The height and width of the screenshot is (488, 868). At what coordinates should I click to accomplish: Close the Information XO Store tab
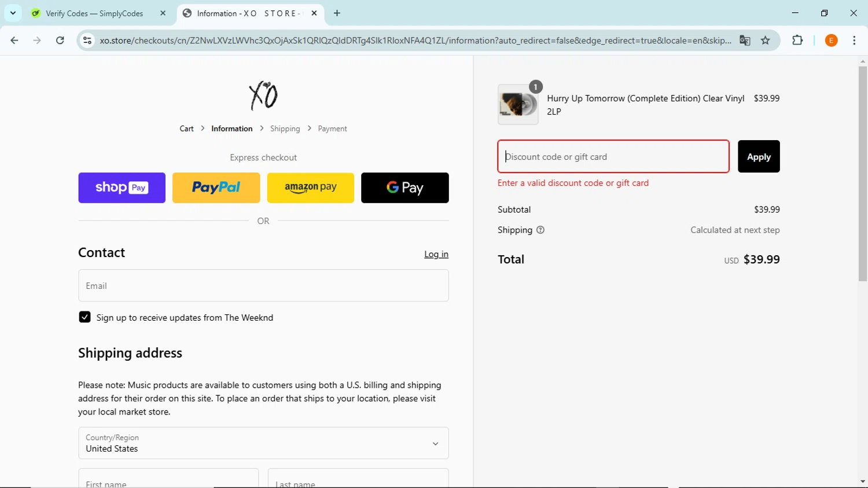(314, 13)
